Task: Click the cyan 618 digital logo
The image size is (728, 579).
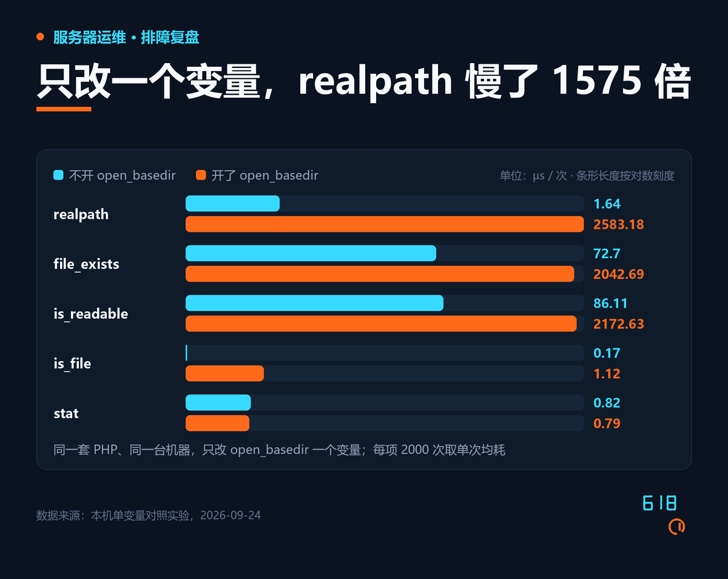Action: pos(659,503)
